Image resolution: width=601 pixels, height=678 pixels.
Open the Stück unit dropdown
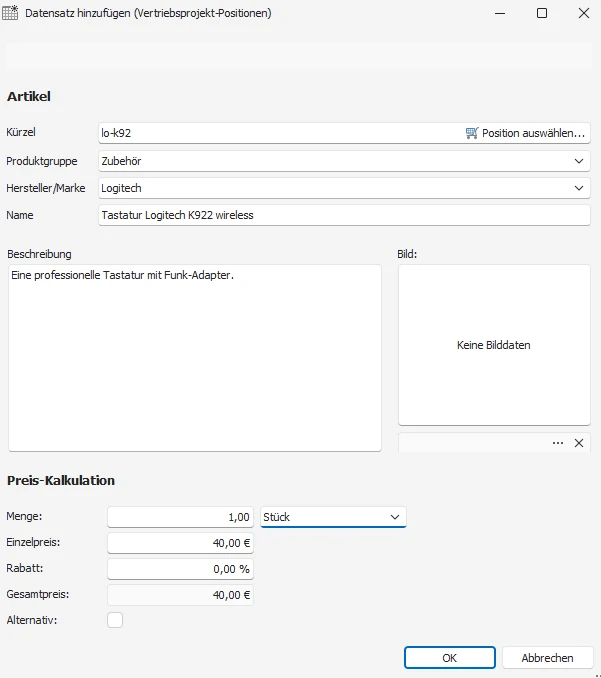point(333,517)
